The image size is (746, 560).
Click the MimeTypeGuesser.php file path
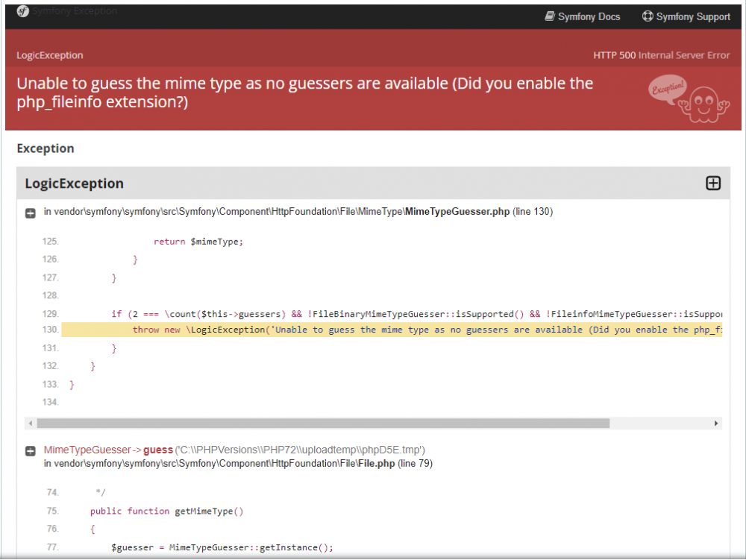coord(298,212)
